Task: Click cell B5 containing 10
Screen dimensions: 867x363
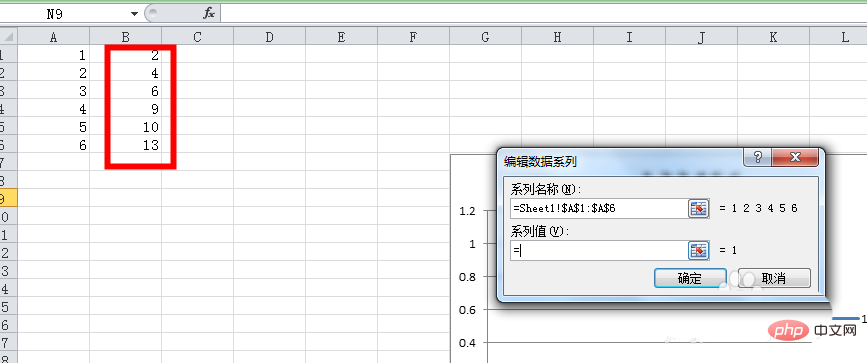Action: pyautogui.click(x=126, y=127)
